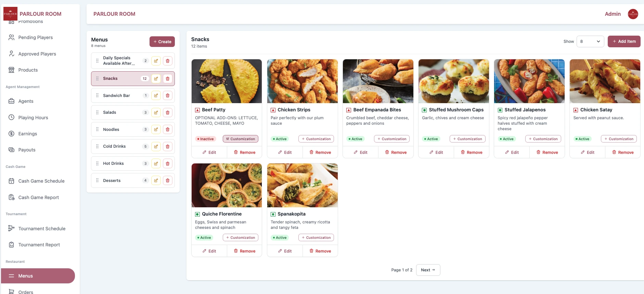The height and width of the screenshot is (294, 644).
Task: Click the drag handle of the Cold Drinks row
Action: (97, 146)
